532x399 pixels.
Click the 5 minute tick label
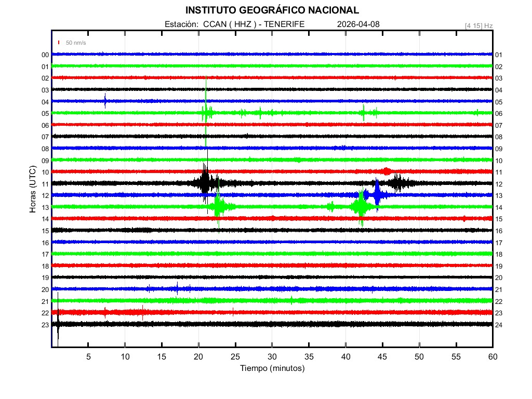88,357
